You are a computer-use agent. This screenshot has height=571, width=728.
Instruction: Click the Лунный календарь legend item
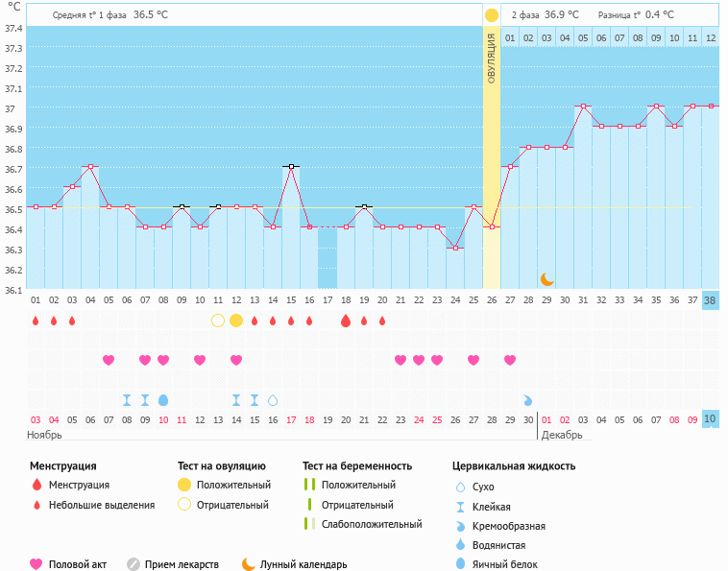pos(293,564)
